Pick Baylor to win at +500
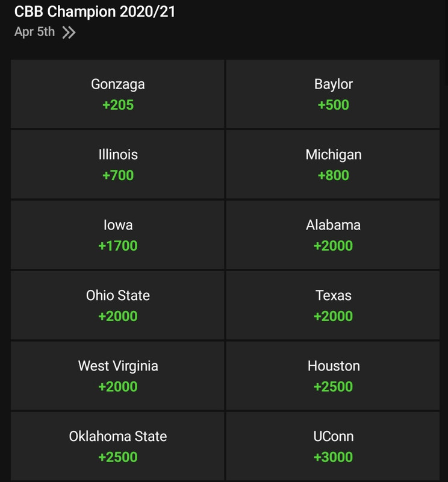The image size is (448, 482). click(x=333, y=94)
